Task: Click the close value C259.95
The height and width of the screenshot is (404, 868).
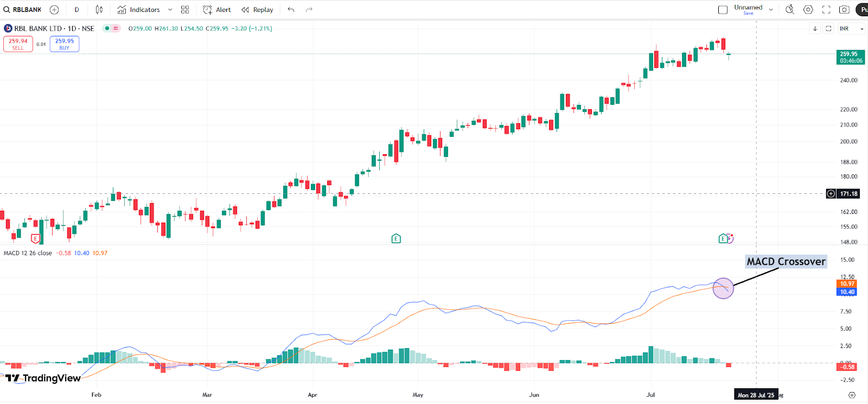Action: pyautogui.click(x=217, y=28)
